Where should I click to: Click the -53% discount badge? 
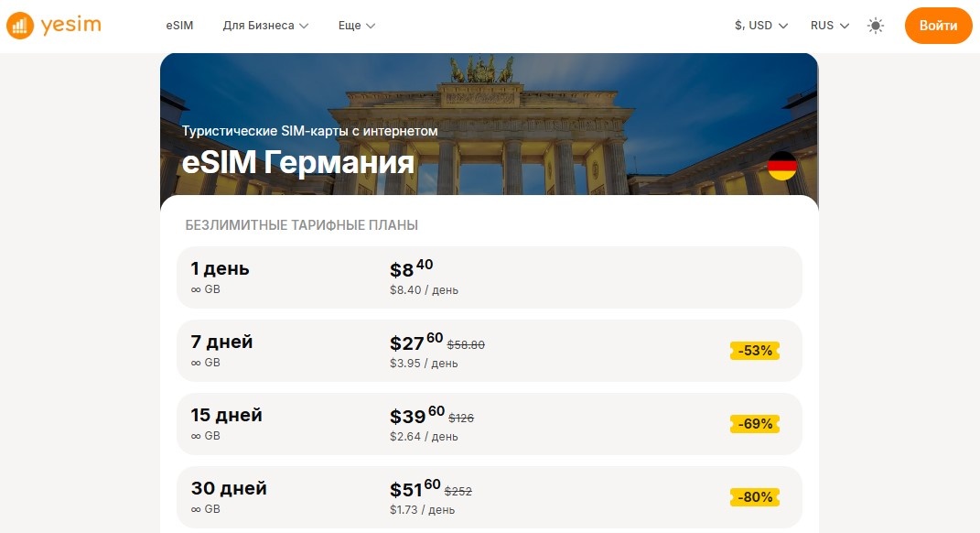753,350
